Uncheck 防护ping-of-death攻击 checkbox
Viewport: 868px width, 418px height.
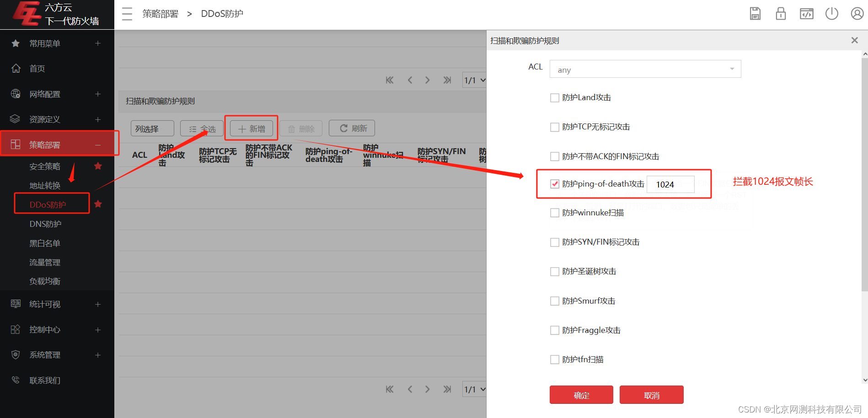(x=555, y=184)
